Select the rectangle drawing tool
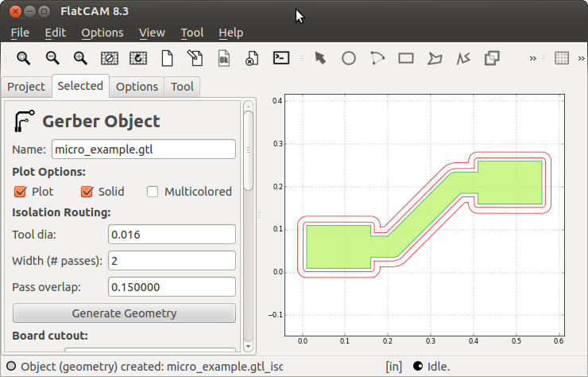This screenshot has height=377, width=588. click(x=406, y=58)
